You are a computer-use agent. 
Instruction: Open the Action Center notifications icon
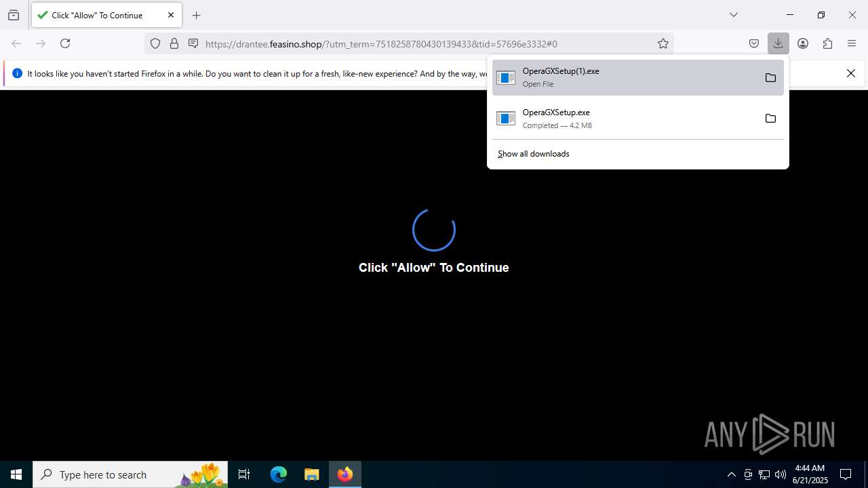(846, 474)
